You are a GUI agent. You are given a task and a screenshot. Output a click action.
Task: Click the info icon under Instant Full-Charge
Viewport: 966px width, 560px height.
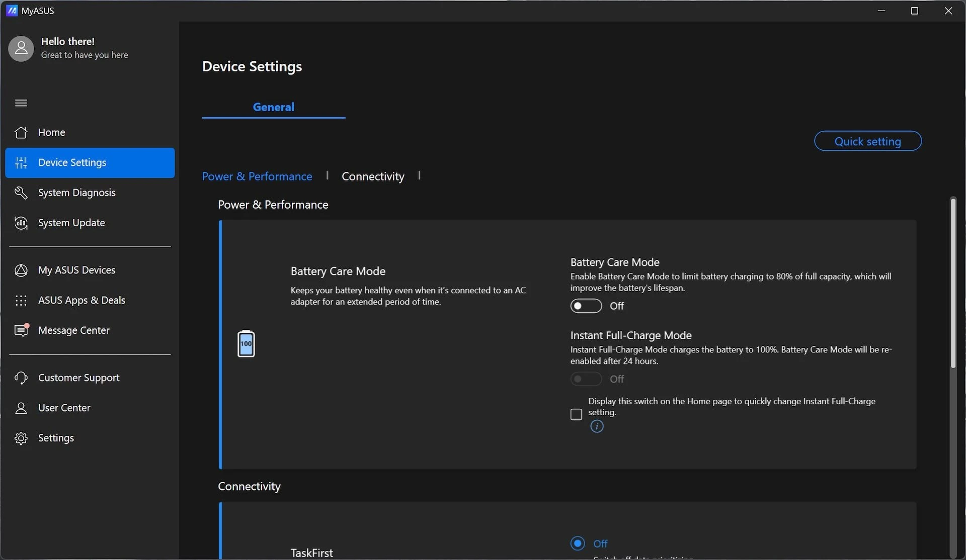coord(597,426)
